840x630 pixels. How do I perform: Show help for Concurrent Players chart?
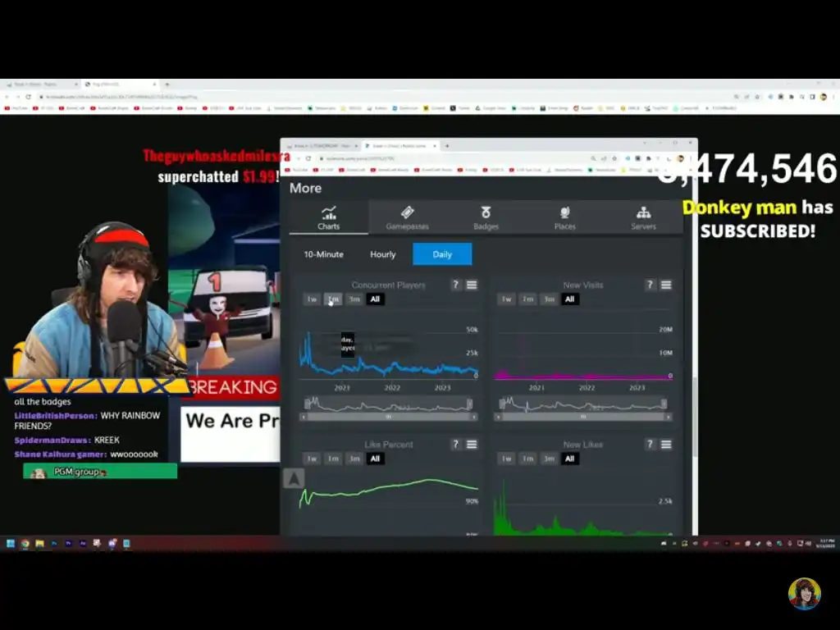[455, 285]
